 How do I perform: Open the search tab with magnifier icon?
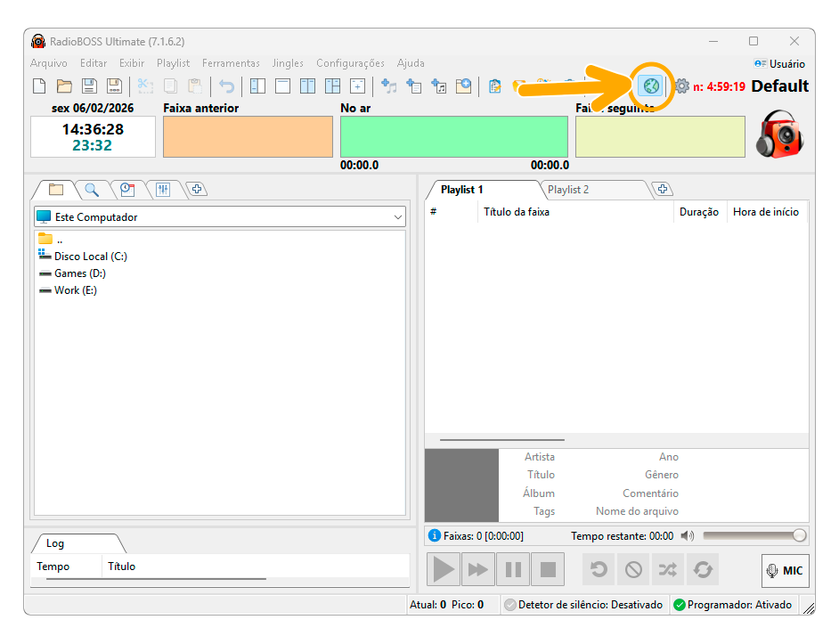point(92,190)
